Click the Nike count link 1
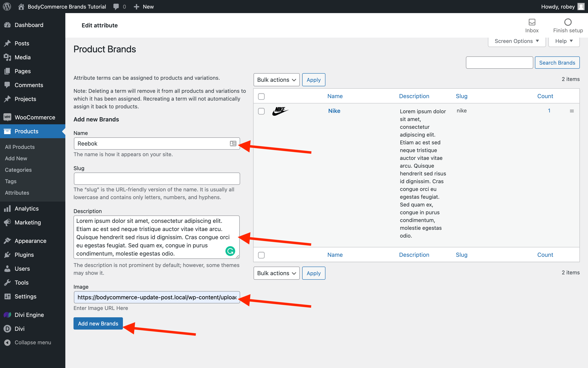588x368 pixels. point(549,110)
